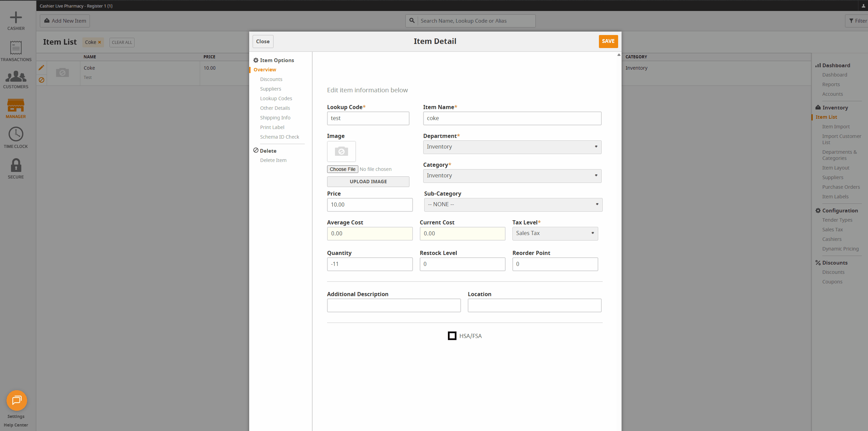Open the Sub-Category dropdown

point(513,205)
